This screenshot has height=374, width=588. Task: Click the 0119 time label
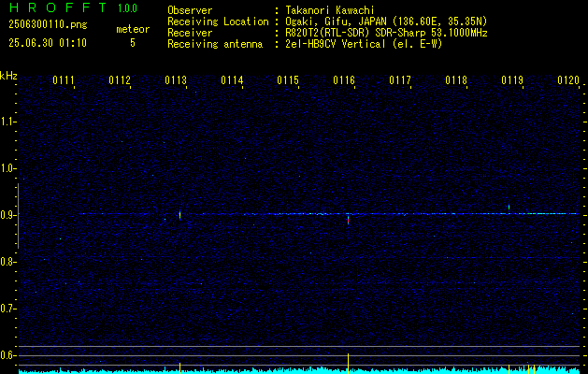click(512, 80)
